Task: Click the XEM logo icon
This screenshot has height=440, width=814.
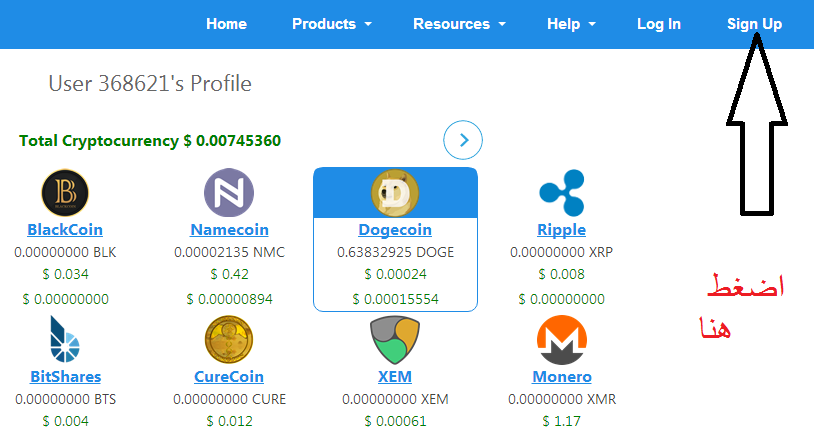Action: tap(395, 340)
